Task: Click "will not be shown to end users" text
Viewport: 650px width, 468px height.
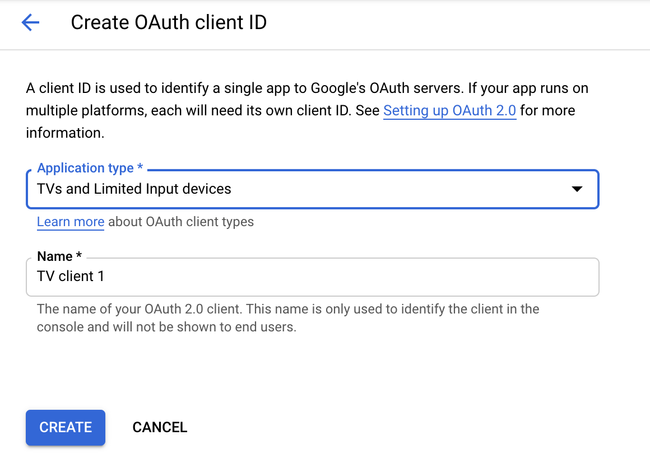Action: click(200, 327)
